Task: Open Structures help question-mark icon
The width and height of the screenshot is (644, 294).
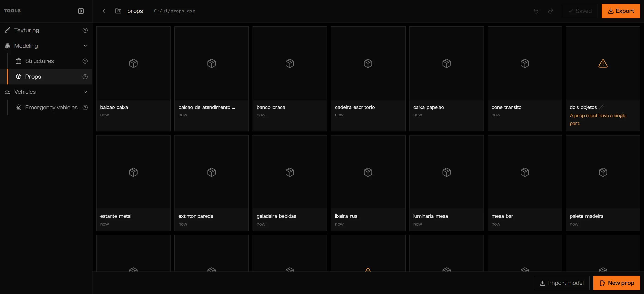Action: pyautogui.click(x=85, y=61)
